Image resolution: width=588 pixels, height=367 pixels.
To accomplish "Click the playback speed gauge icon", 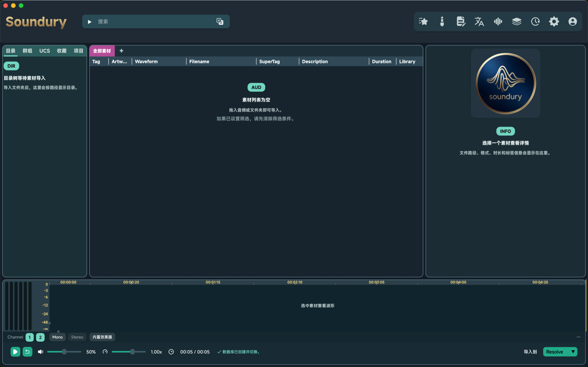I will click(105, 352).
